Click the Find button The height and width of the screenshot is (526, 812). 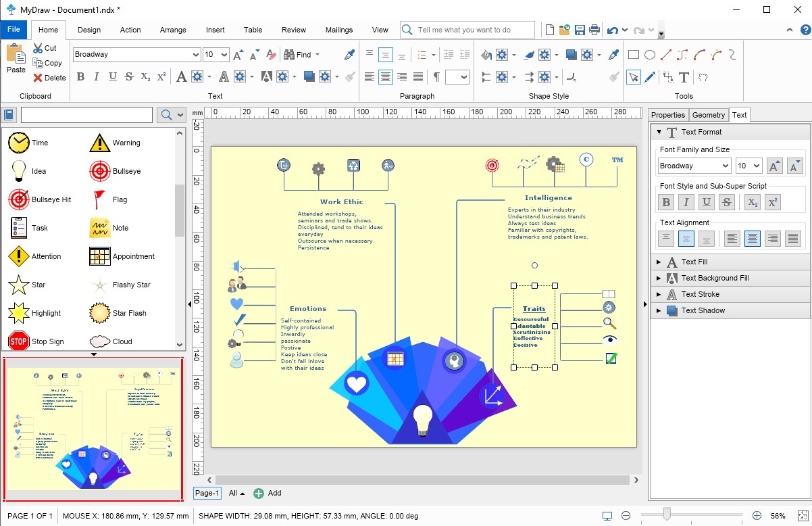(298, 55)
